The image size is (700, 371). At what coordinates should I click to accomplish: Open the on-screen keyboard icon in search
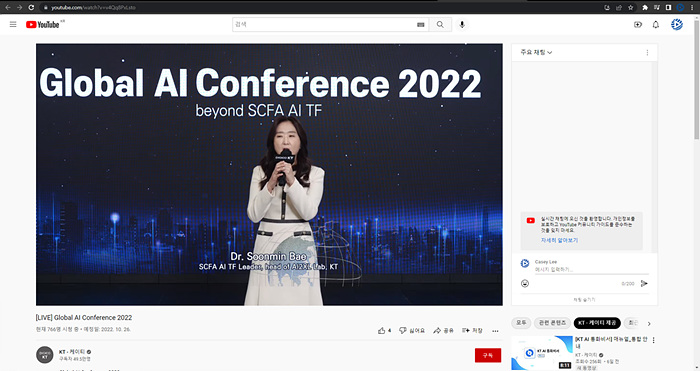pyautogui.click(x=421, y=25)
